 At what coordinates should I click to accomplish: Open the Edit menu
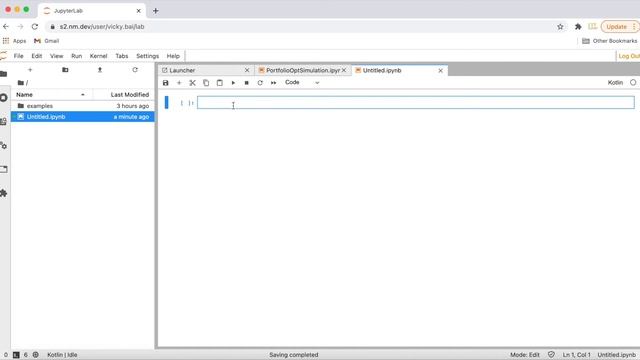(37, 56)
